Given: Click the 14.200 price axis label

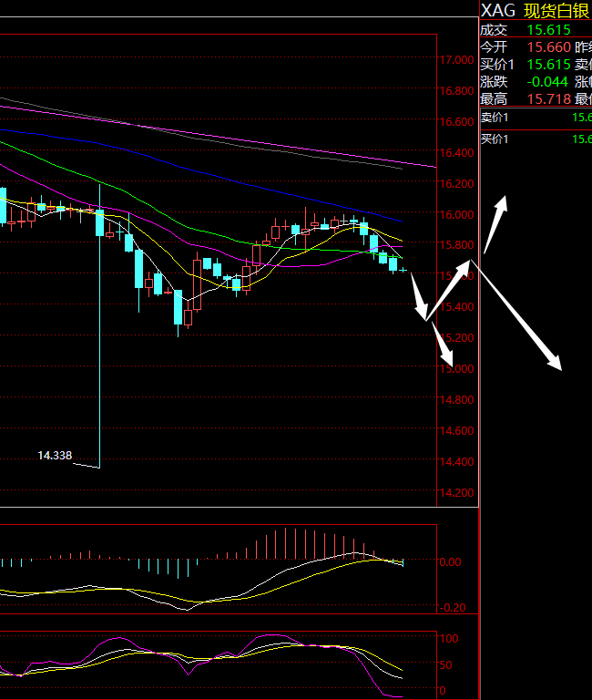Looking at the screenshot, I should [x=457, y=493].
